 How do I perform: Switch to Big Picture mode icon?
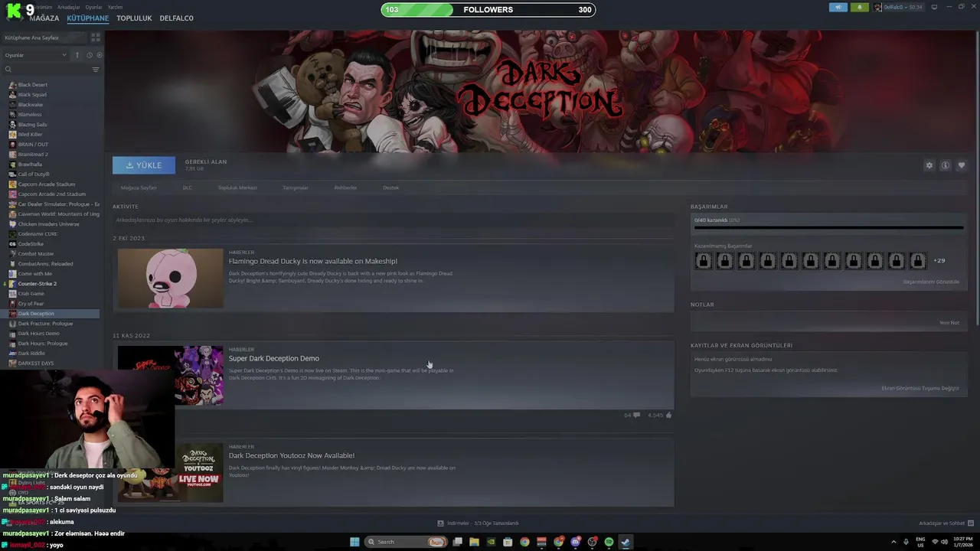click(934, 7)
